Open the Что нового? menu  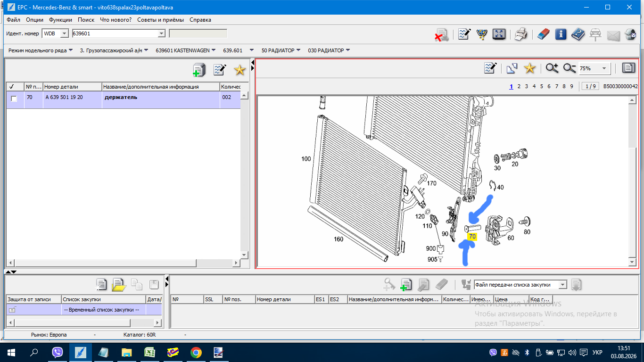coord(116,20)
